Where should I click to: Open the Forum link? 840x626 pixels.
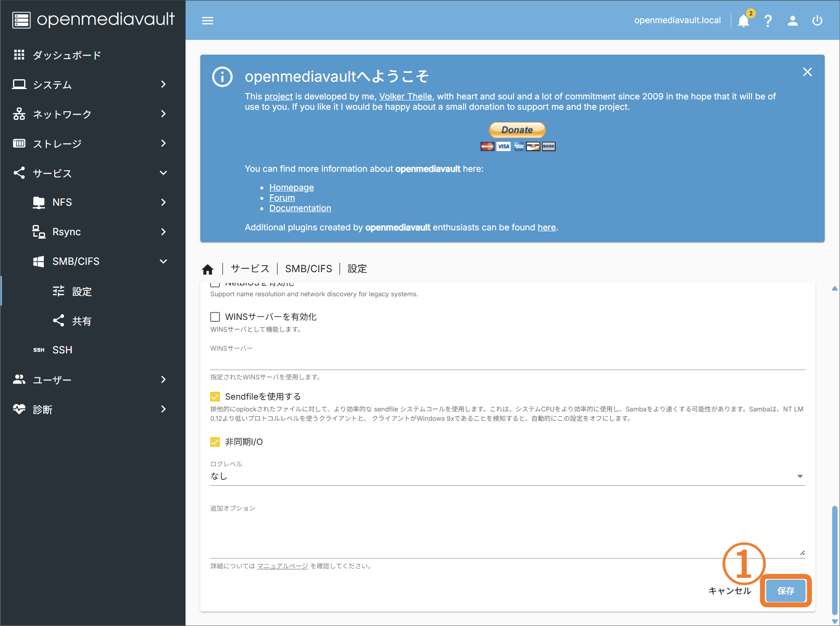tap(282, 198)
